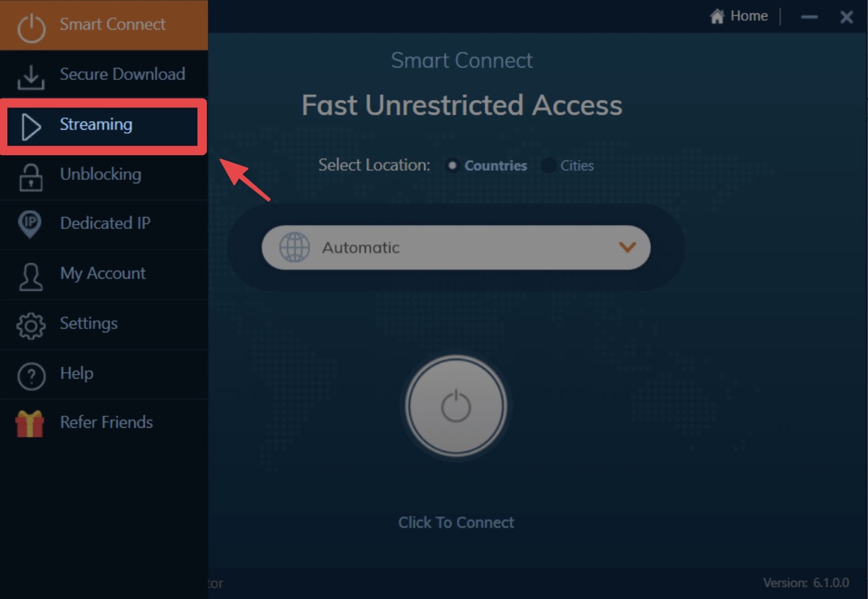Click the Smart Connect power icon in sidebar
The width and height of the screenshot is (868, 599).
click(30, 27)
